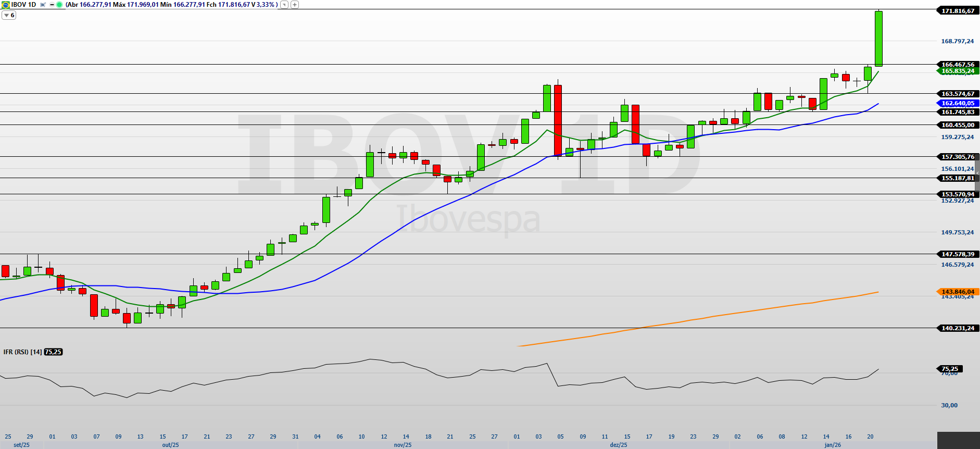Click the RSI 75,25 value tag on axis

(x=950, y=369)
